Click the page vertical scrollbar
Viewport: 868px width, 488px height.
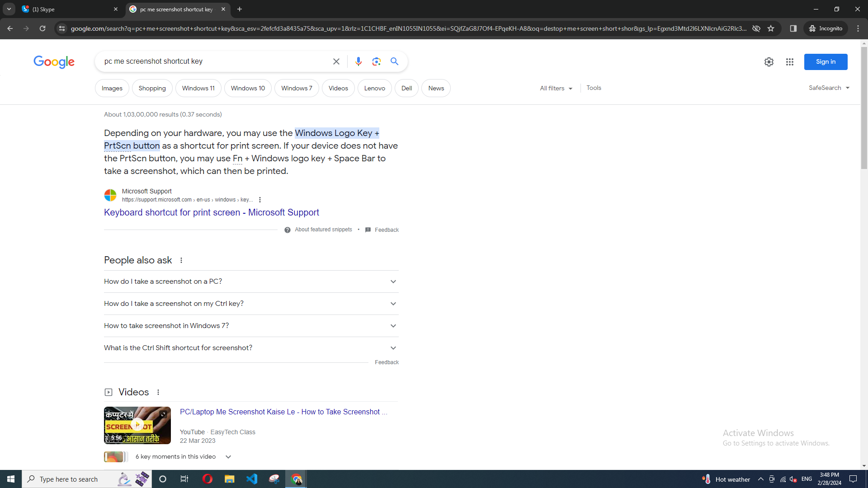864,108
